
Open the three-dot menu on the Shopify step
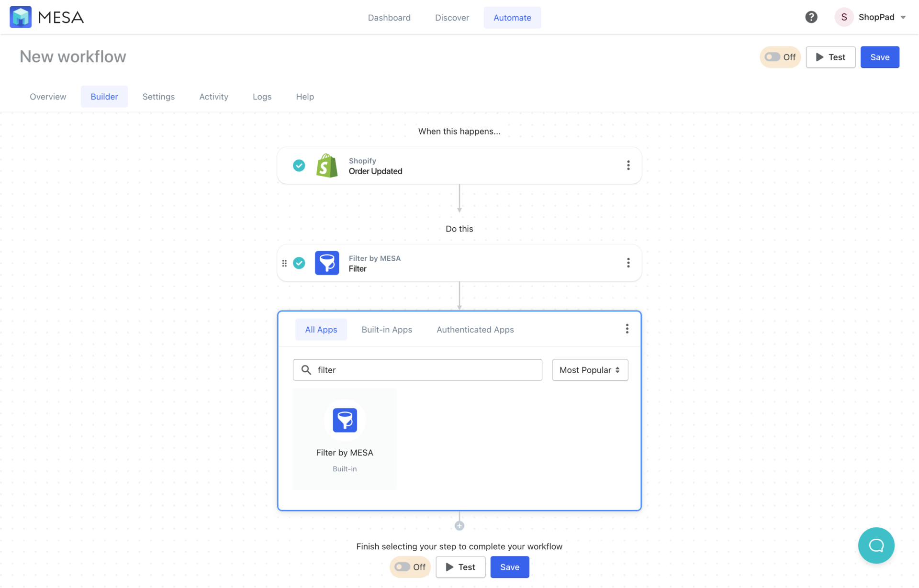pyautogui.click(x=628, y=165)
